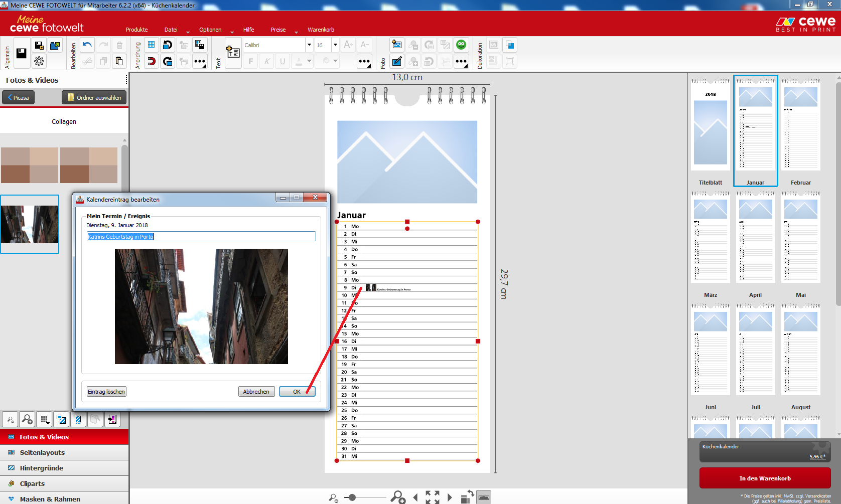
Task: Expand the font size 16 dropdown
Action: coord(335,45)
